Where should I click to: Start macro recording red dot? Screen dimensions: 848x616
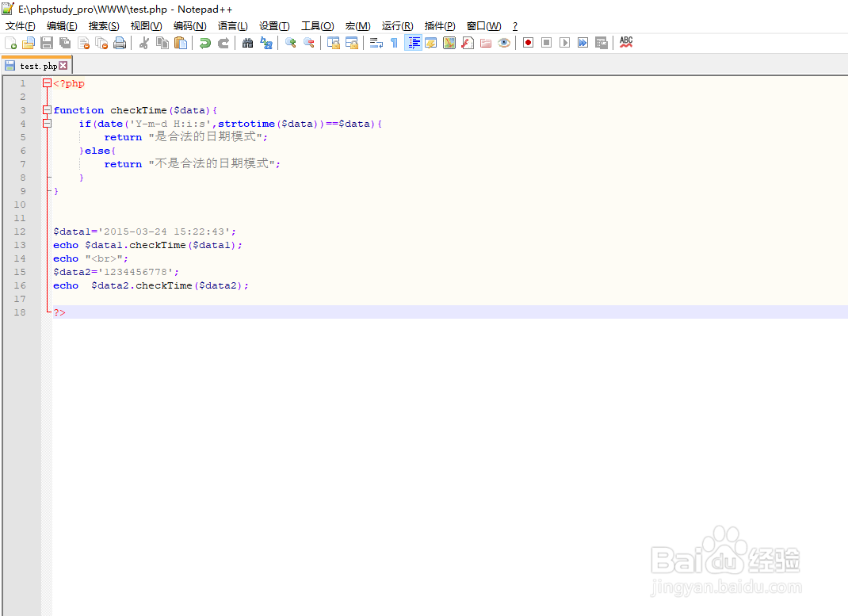[529, 43]
